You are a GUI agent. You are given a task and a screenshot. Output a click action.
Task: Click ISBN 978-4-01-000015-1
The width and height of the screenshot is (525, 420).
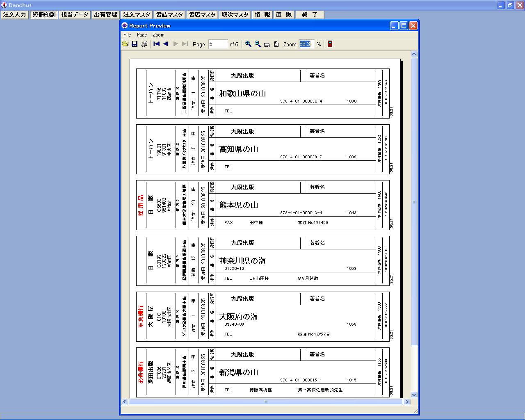point(301,380)
